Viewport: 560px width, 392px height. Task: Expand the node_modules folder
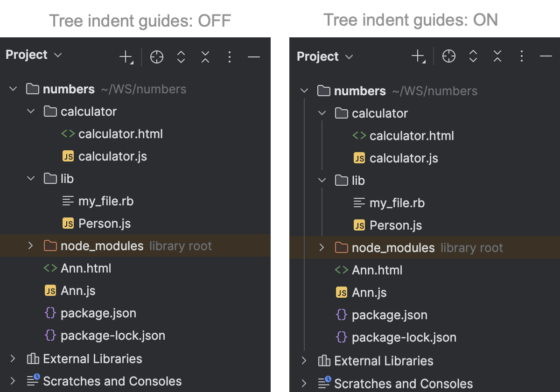tap(31, 245)
